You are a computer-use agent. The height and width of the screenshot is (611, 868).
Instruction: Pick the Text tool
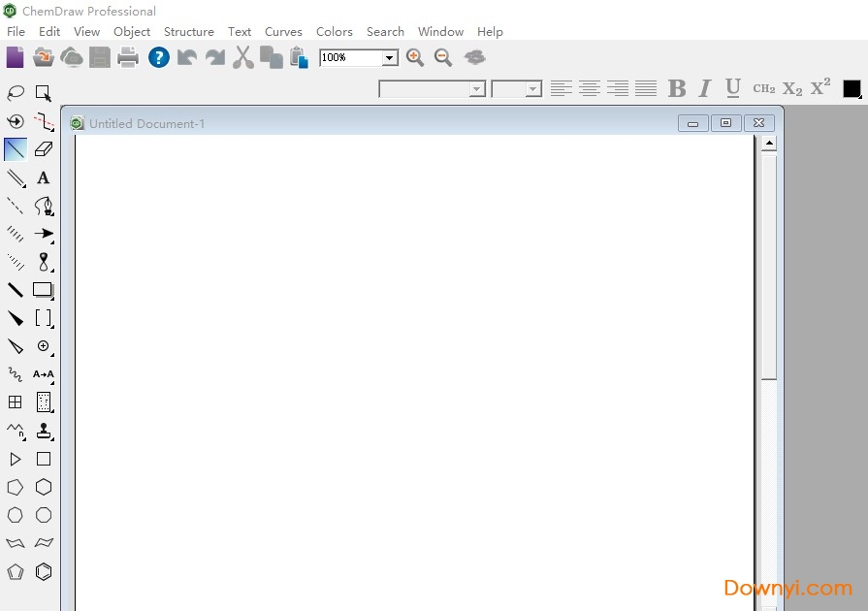[x=44, y=177]
